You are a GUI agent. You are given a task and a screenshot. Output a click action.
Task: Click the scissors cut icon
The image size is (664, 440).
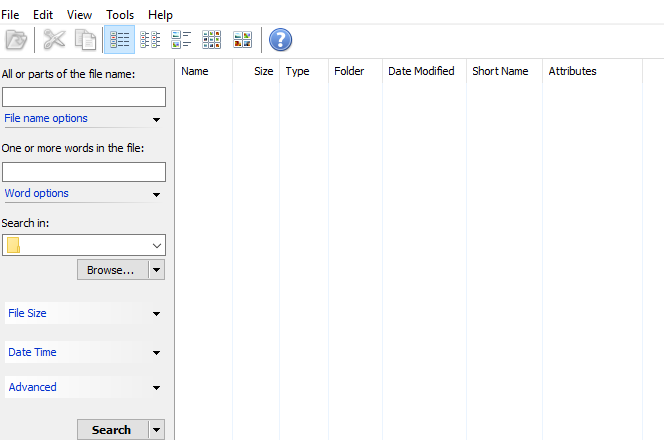(x=53, y=40)
